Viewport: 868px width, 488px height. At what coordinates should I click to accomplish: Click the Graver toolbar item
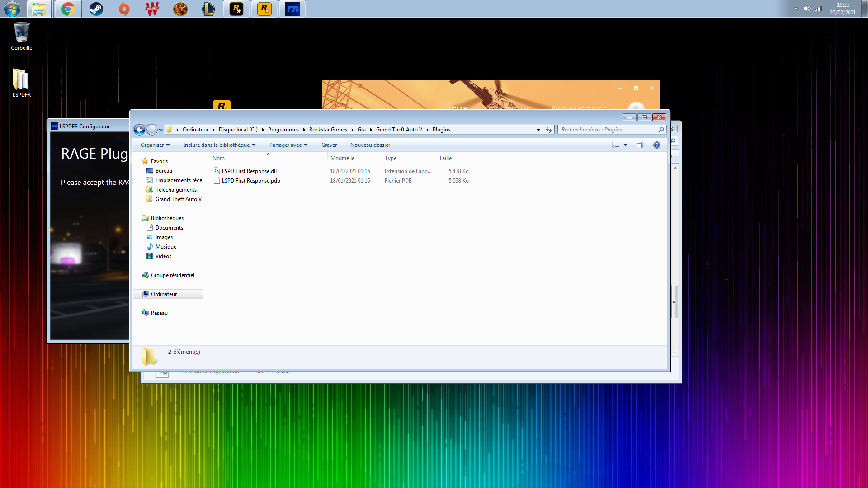click(329, 145)
